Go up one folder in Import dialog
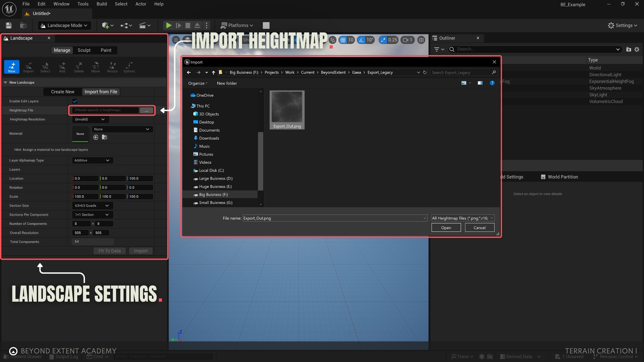 point(213,72)
